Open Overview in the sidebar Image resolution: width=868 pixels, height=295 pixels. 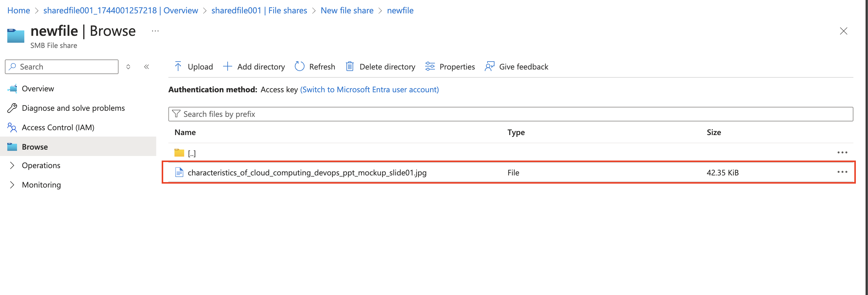coord(38,88)
